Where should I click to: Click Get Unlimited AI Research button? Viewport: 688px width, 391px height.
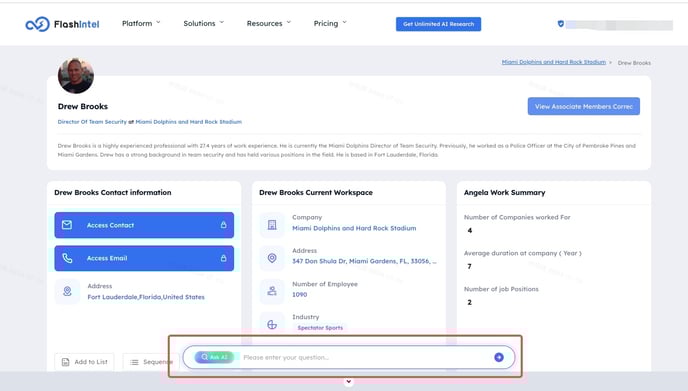click(x=438, y=24)
